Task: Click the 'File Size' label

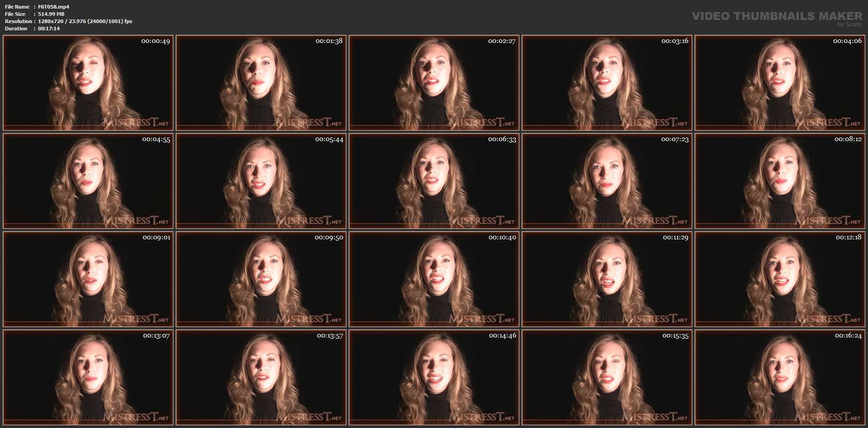Action: coord(15,14)
